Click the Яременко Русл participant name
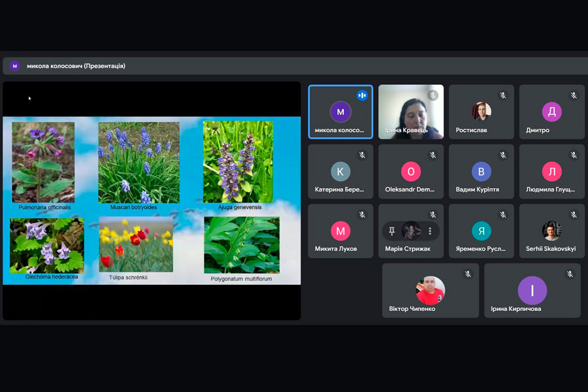 tap(482, 249)
